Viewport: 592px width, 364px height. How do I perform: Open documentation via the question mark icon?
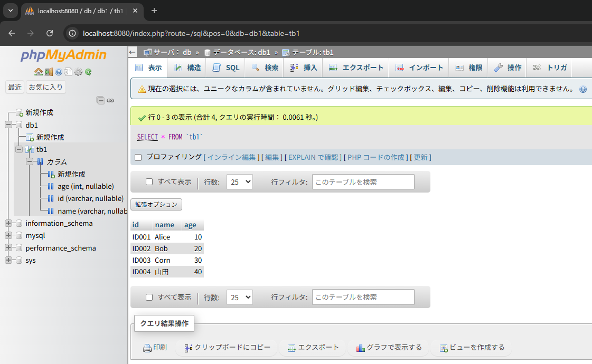pyautogui.click(x=59, y=72)
